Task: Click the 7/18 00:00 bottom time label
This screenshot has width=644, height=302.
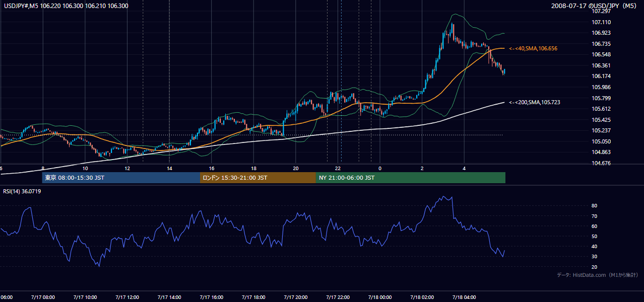Action: tap(380, 297)
